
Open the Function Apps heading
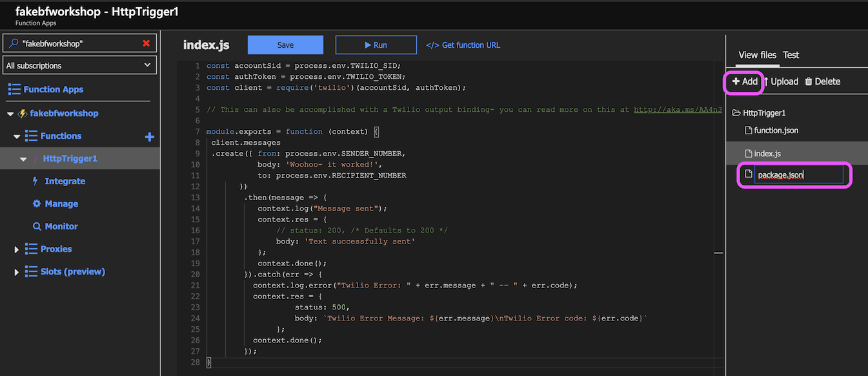pos(54,89)
